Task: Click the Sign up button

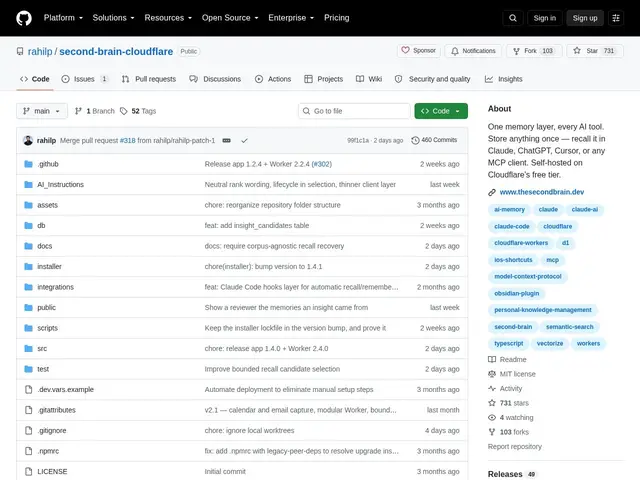Action: pos(584,18)
